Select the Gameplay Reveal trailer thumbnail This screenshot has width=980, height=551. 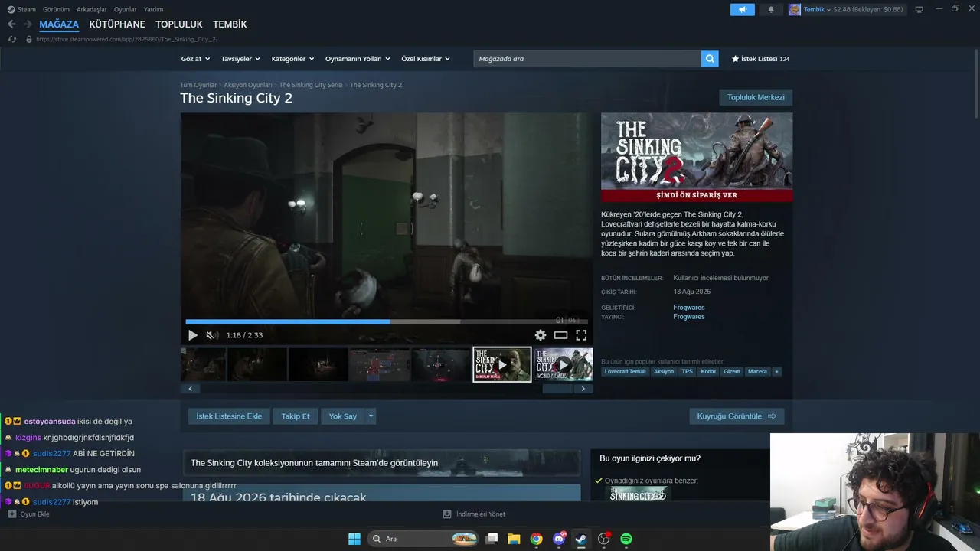pyautogui.click(x=502, y=364)
